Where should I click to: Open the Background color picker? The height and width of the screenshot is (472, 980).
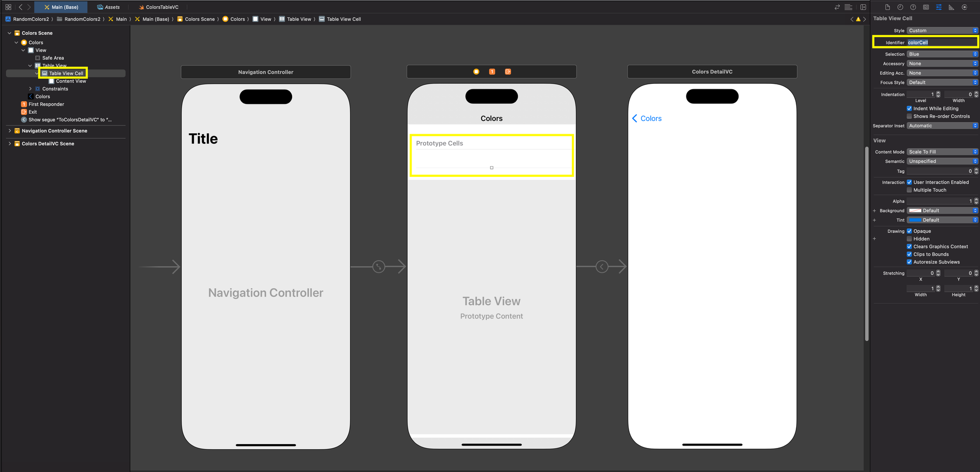(x=942, y=211)
